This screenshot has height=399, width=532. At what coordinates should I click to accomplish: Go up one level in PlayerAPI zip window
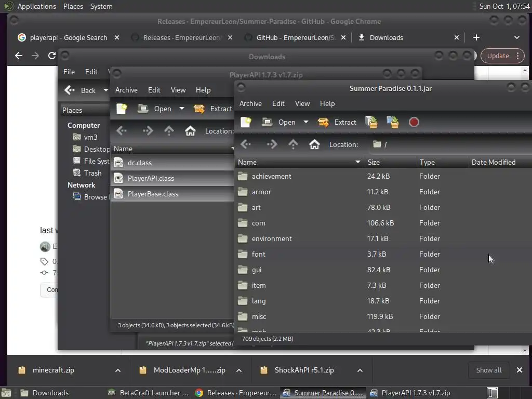(x=169, y=131)
